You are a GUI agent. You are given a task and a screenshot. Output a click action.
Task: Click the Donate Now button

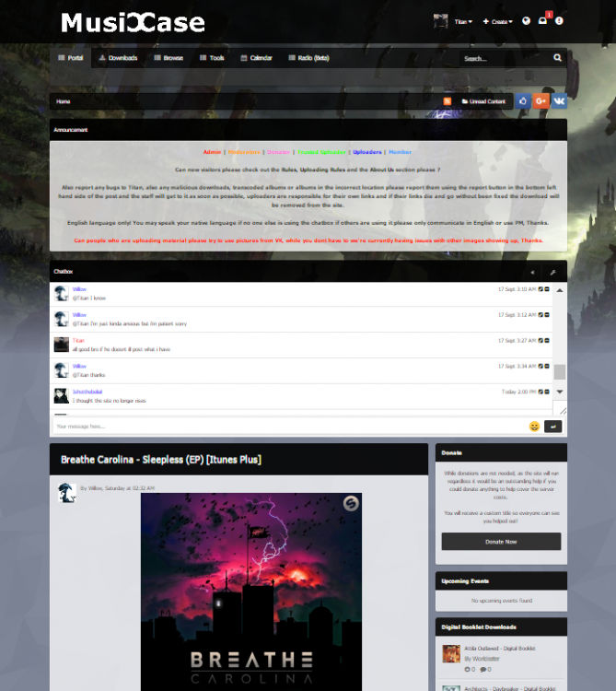coord(501,542)
